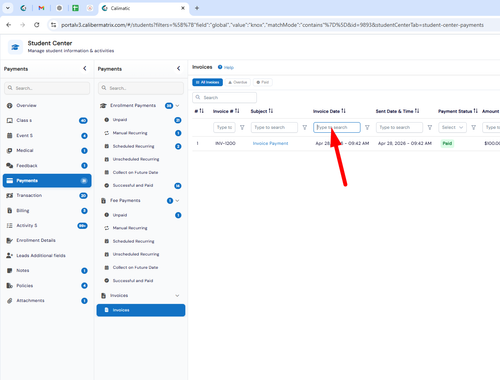Open the Payment Status Select dropdown
Image resolution: width=500 pixels, height=380 pixels.
[452, 127]
